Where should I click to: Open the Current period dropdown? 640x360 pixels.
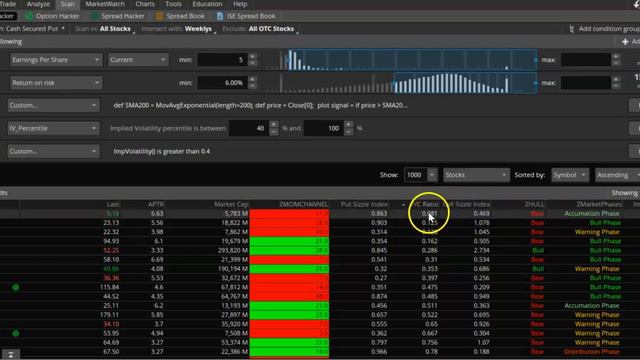tap(138, 60)
